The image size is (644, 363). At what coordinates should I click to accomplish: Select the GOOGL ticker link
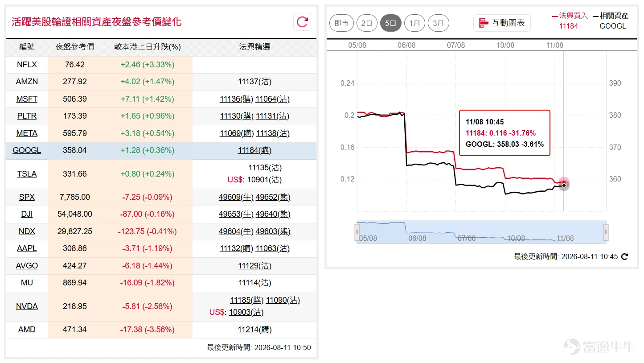[27, 150]
